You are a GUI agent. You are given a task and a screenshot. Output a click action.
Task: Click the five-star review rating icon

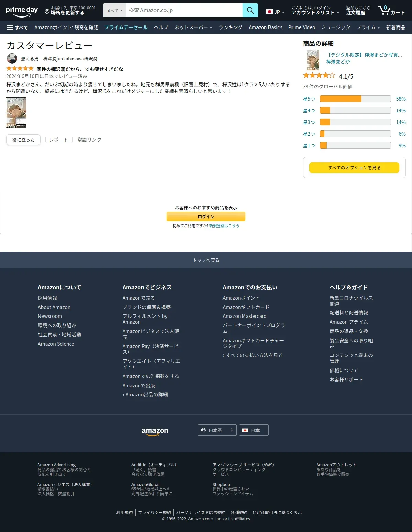tap(20, 69)
